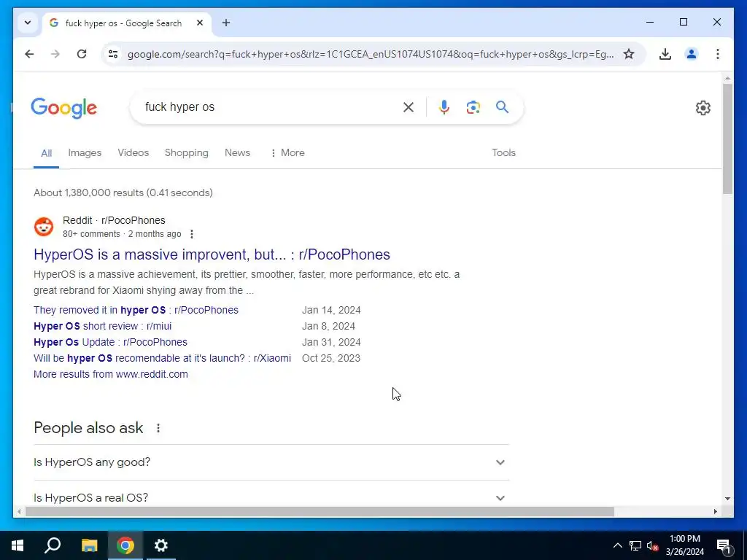Click the vertical scrollbar thumb
This screenshot has width=747, height=560.
tap(727, 139)
